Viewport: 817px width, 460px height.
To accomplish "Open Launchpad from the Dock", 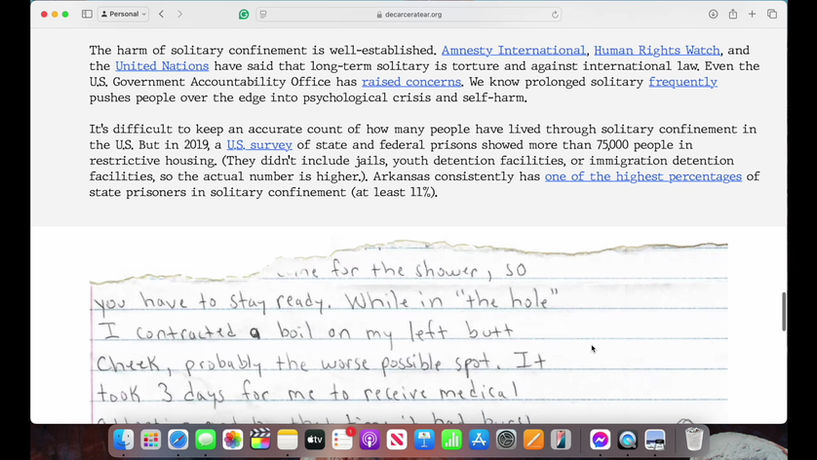I will (151, 440).
